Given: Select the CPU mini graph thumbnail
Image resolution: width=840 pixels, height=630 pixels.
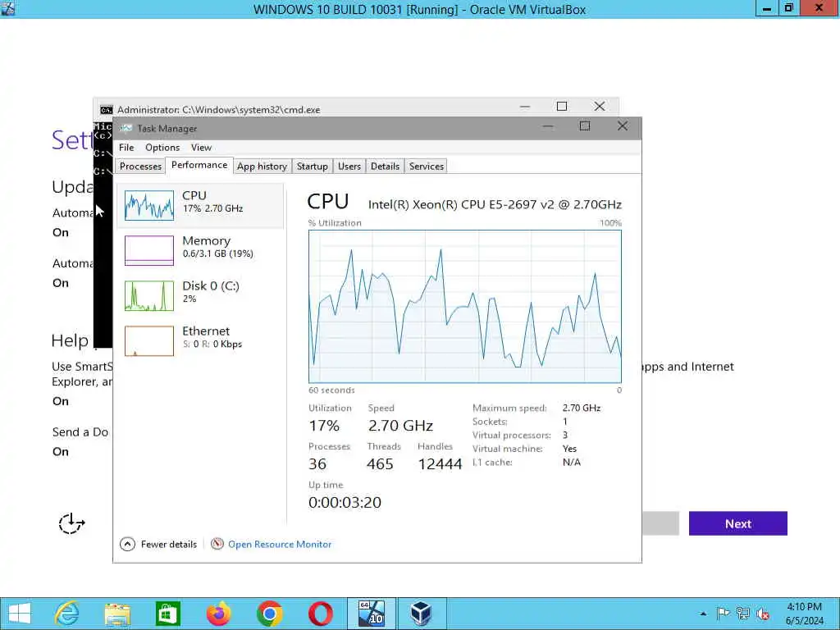Looking at the screenshot, I should 149,205.
